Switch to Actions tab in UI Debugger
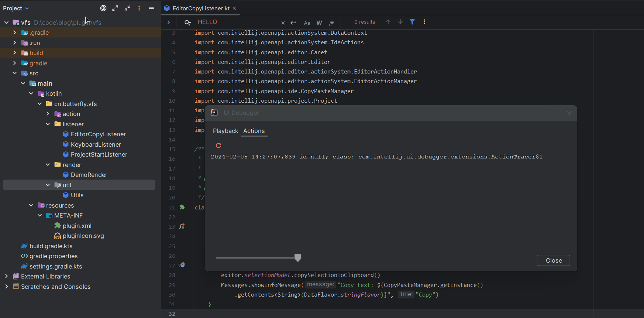The width and height of the screenshot is (644, 318). point(254,131)
